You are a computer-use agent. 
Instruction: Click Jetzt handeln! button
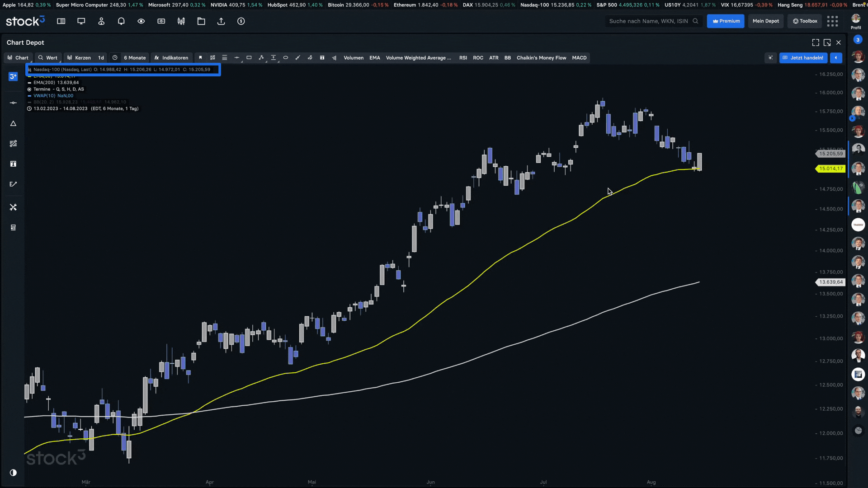[803, 58]
